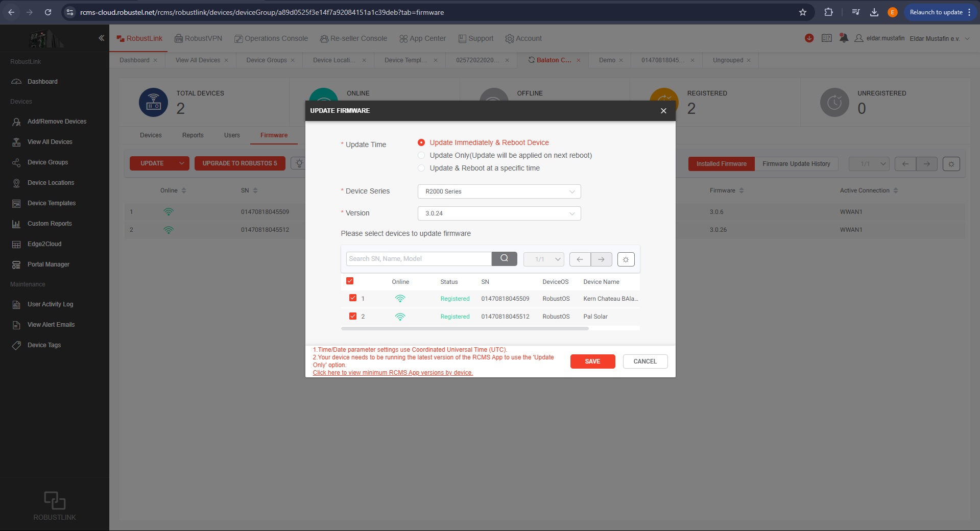The image size is (980, 531).
Task: Expand the UPDATE button dropdown arrow
Action: [182, 163]
